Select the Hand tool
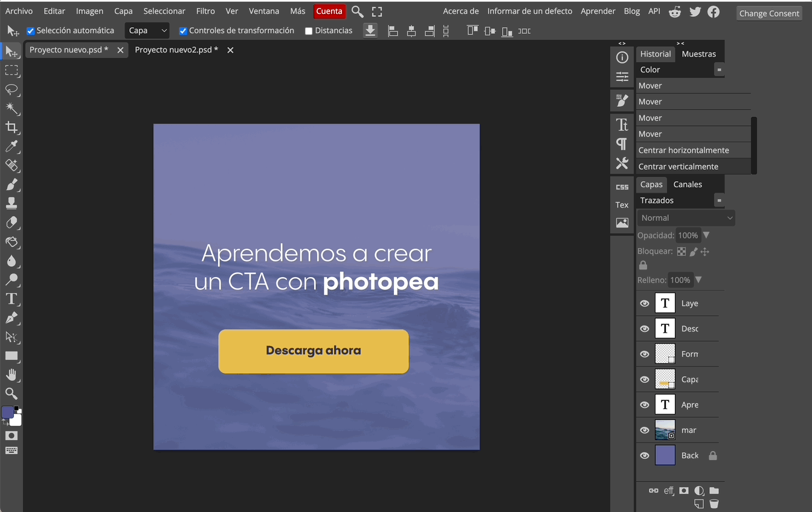This screenshot has width=812, height=512. click(11, 375)
